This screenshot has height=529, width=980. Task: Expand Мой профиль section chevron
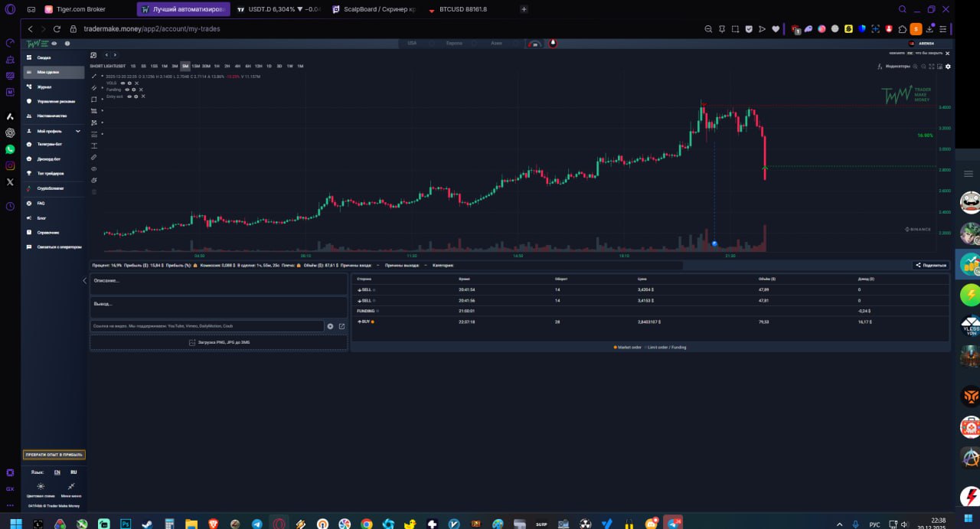pyautogui.click(x=77, y=131)
